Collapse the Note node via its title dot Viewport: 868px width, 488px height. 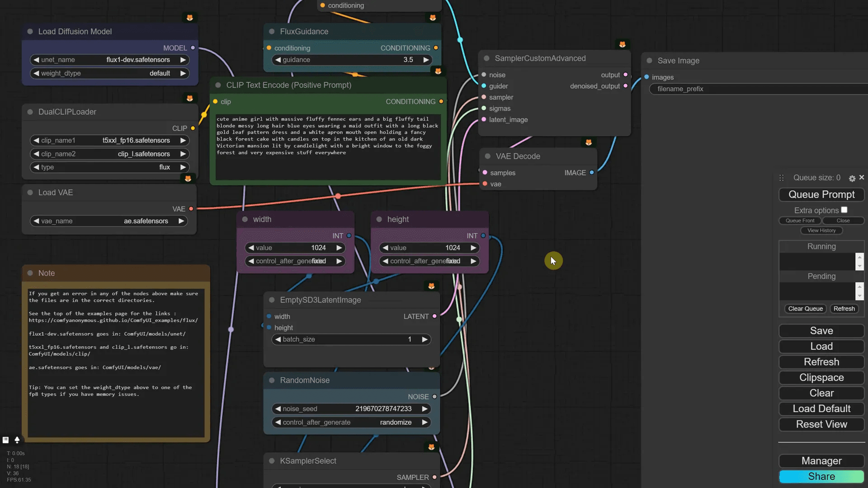coord(31,273)
